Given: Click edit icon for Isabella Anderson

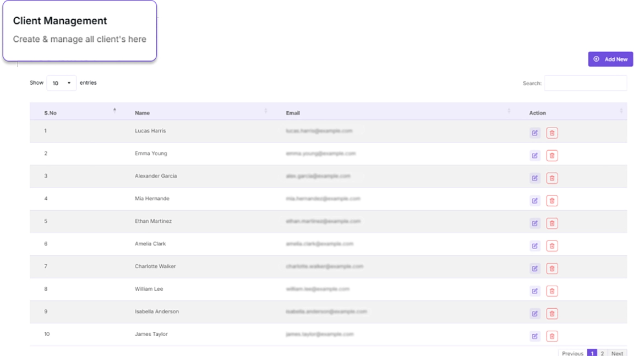Looking at the screenshot, I should pos(534,314).
